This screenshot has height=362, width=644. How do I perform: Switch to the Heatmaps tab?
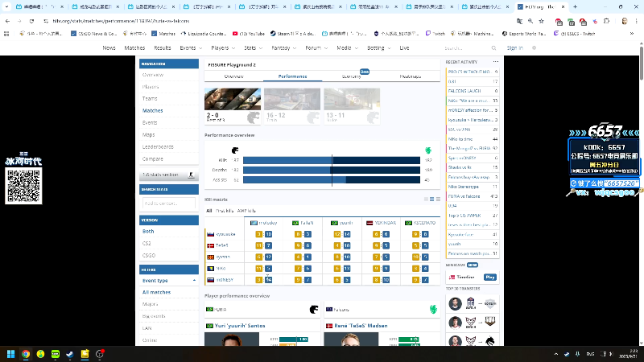(x=411, y=76)
